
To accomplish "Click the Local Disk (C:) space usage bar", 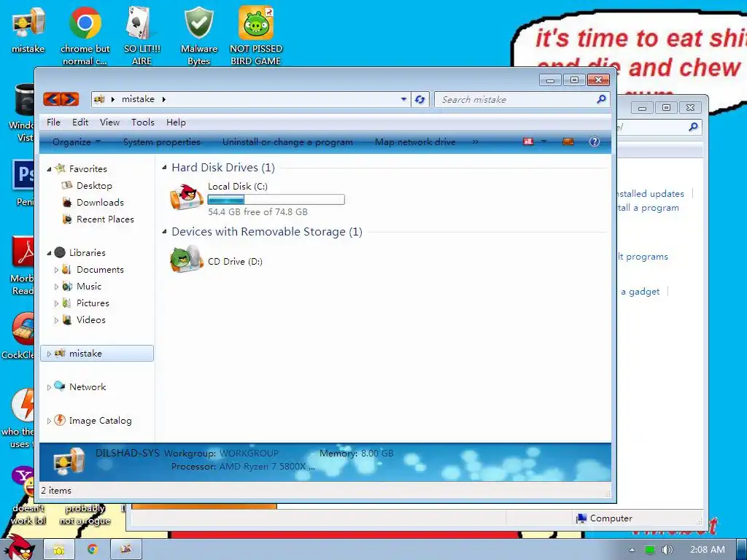I will 276,200.
